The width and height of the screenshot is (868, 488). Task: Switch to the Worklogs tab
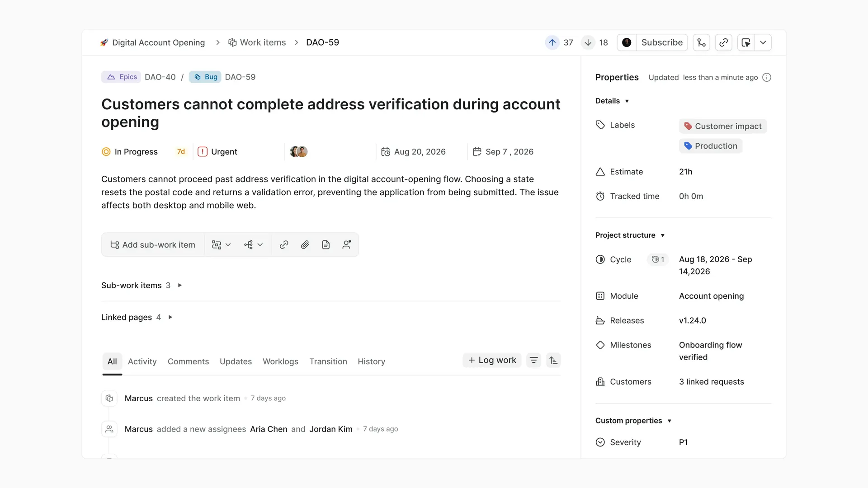(x=280, y=361)
